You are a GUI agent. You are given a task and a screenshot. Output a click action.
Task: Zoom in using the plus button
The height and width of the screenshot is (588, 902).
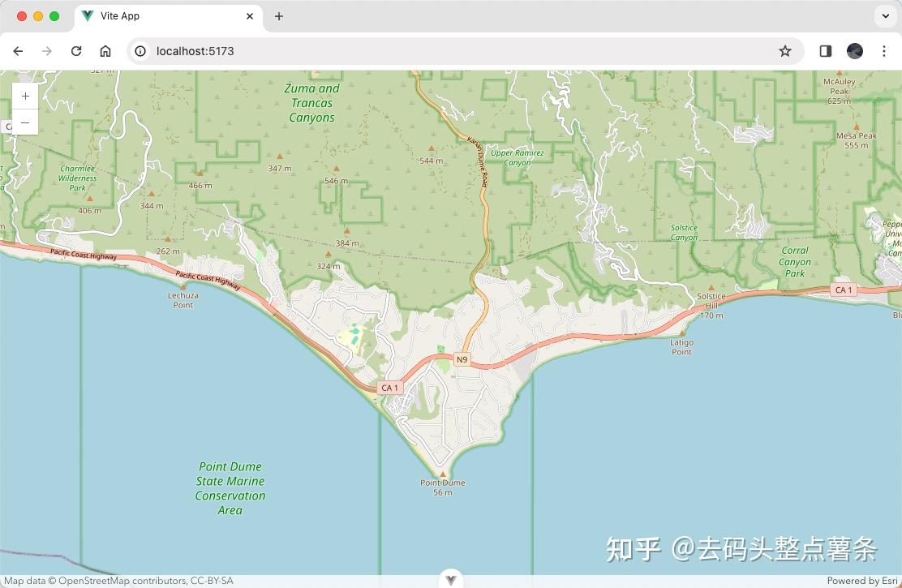[25, 95]
